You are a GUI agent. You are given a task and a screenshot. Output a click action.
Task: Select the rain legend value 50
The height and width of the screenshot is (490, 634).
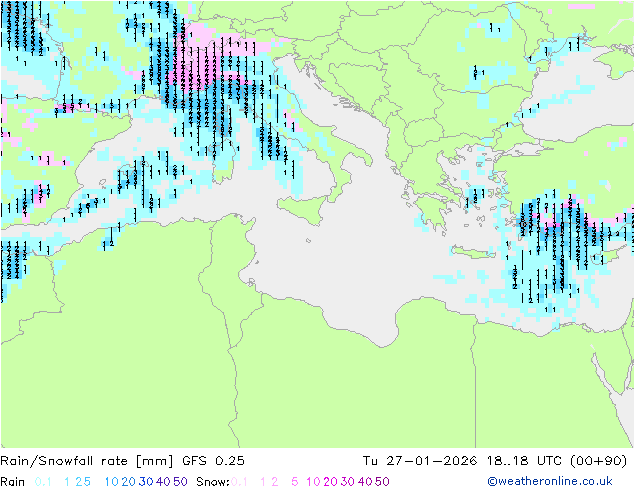pos(180,482)
